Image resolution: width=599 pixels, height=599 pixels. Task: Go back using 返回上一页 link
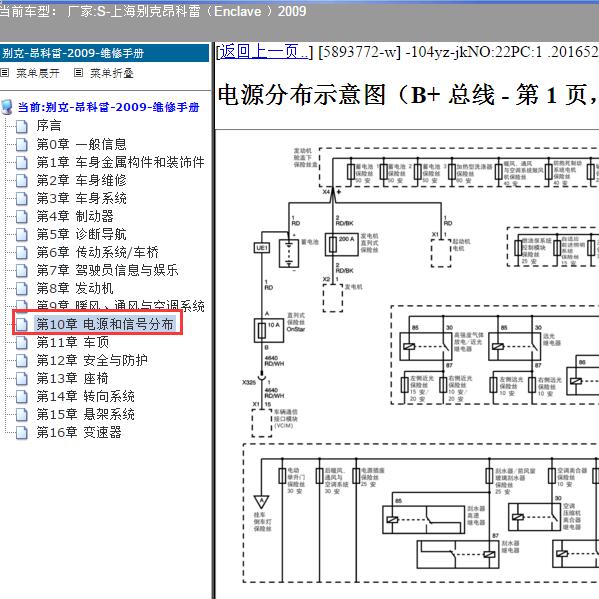tap(263, 52)
